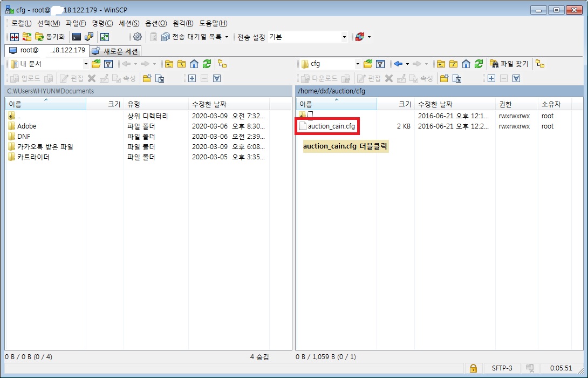Click the remote panel open directory icon
The height and width of the screenshot is (378, 588).
(368, 64)
